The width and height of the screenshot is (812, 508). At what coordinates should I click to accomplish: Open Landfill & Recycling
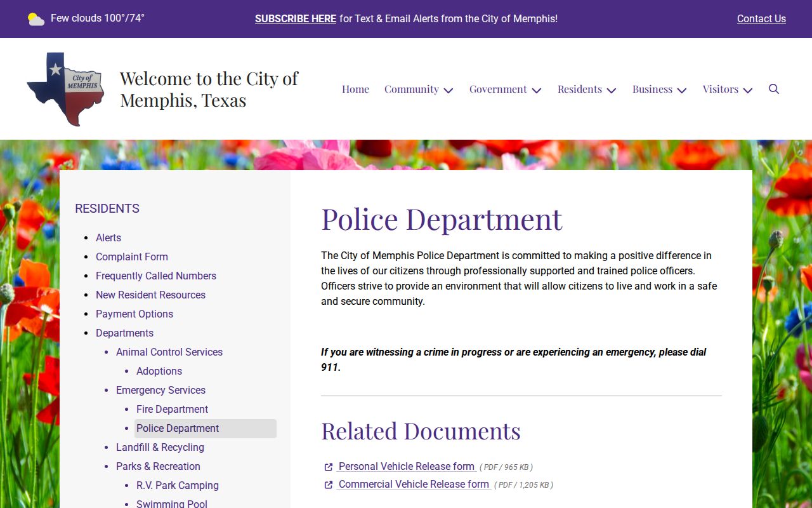160,447
